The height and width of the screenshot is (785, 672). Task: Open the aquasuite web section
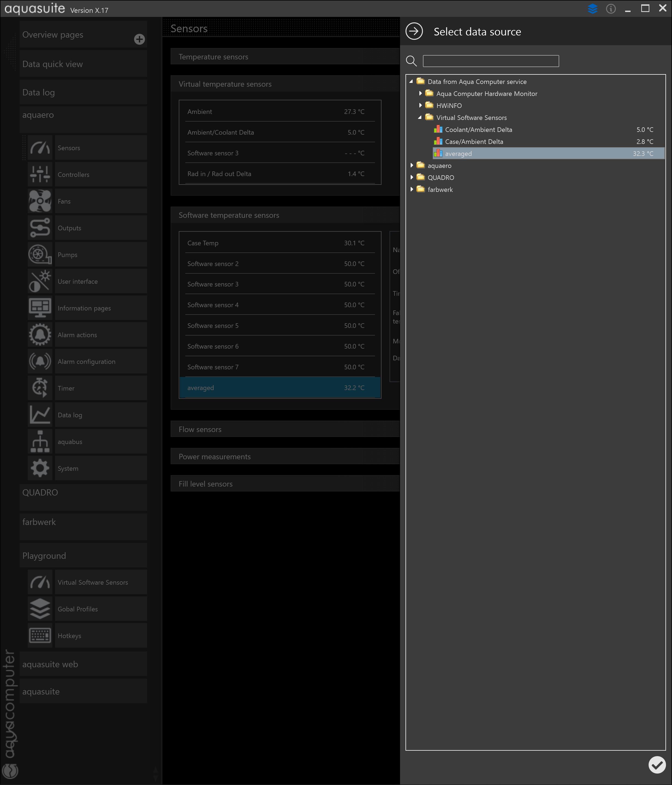point(83,664)
